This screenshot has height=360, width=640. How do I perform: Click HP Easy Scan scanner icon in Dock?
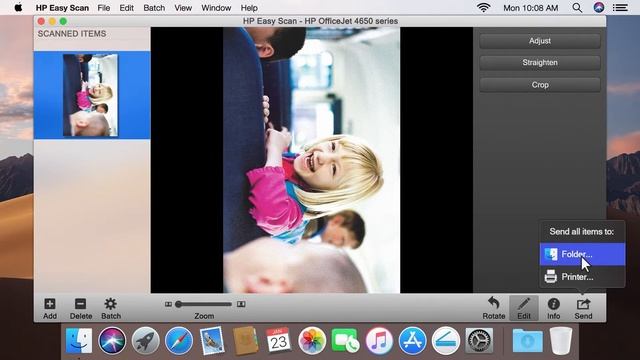pos(446,340)
